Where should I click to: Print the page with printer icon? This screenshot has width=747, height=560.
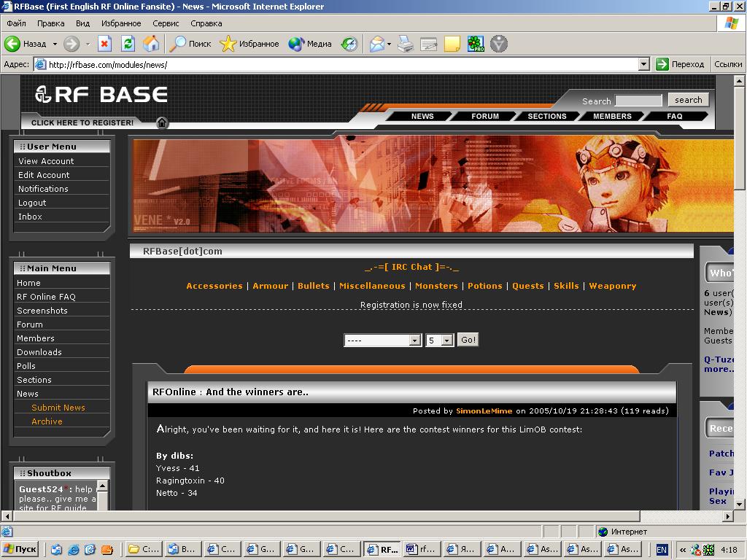[x=406, y=44]
